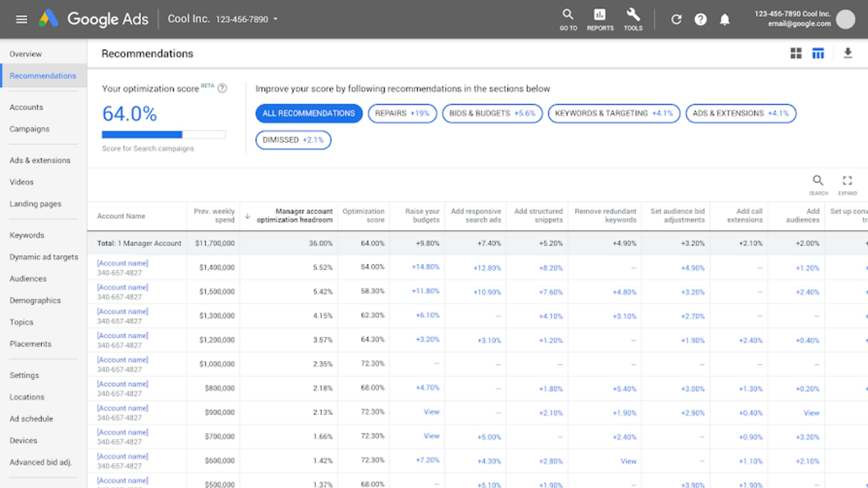Open Campaigns in the sidebar

click(30, 129)
